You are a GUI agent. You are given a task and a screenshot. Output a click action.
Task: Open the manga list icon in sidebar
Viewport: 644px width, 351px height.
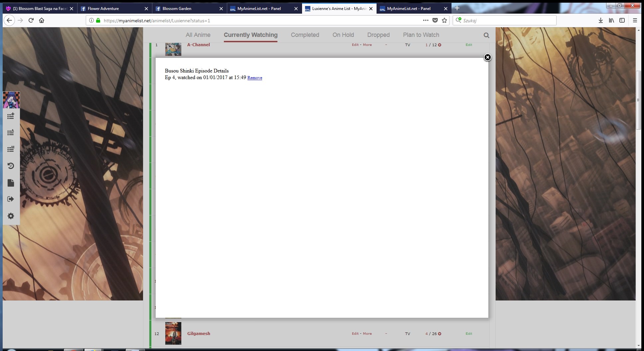click(x=11, y=149)
